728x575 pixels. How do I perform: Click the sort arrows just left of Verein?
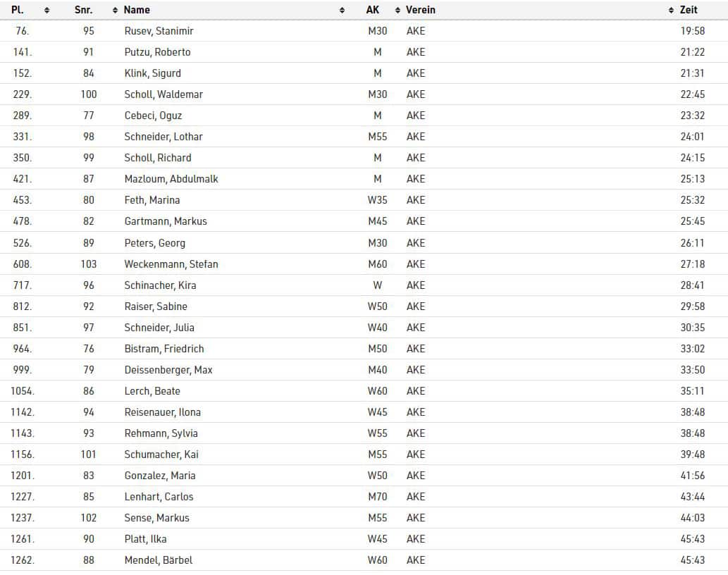(398, 11)
